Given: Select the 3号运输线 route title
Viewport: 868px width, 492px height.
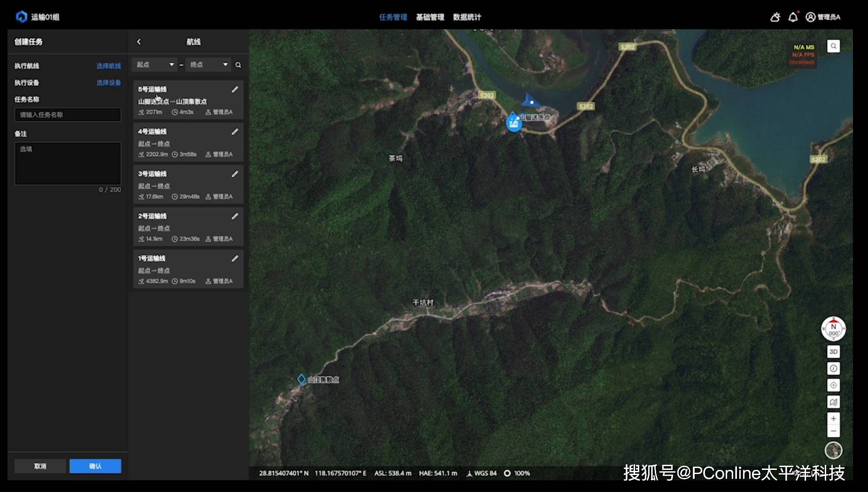Looking at the screenshot, I should point(152,174).
